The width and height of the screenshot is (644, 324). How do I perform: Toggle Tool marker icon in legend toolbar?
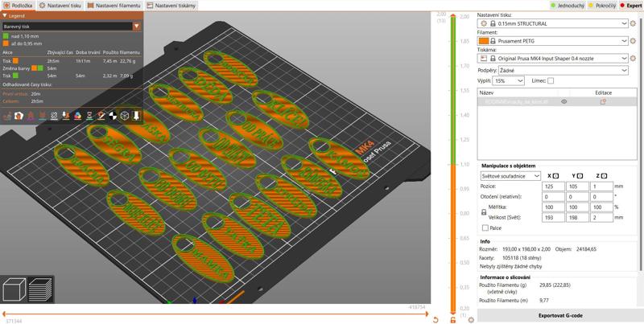pyautogui.click(x=136, y=117)
